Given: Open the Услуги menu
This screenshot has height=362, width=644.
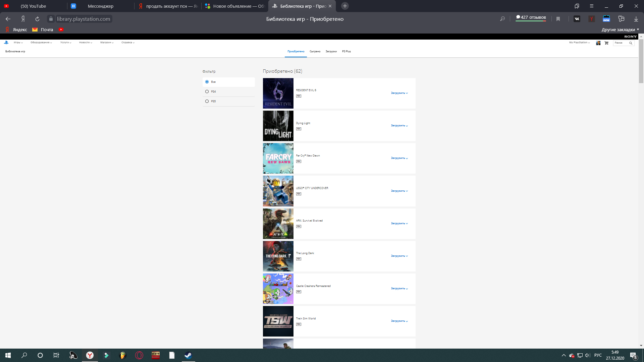Looking at the screenshot, I should click(66, 43).
